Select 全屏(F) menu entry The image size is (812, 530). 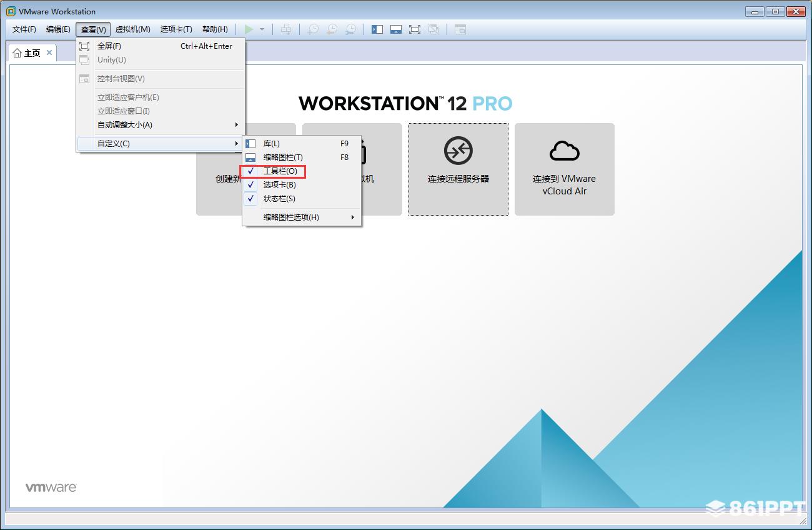tap(161, 46)
